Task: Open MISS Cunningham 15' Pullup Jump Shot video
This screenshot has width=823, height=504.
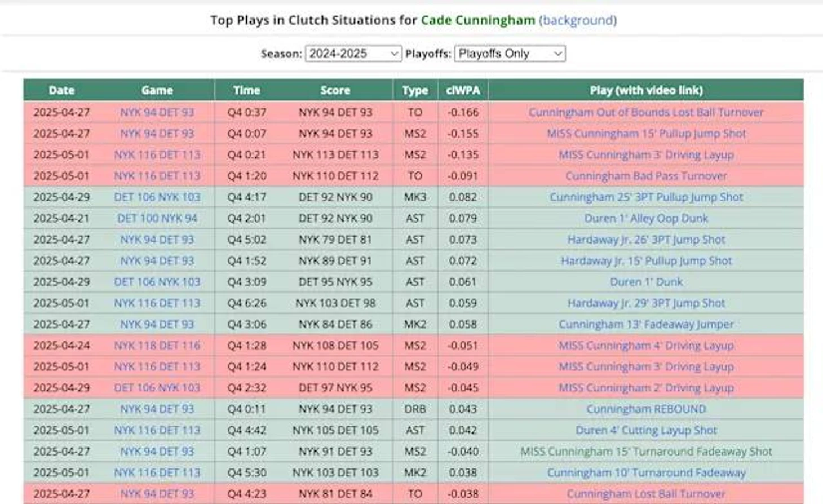Action: (x=646, y=134)
